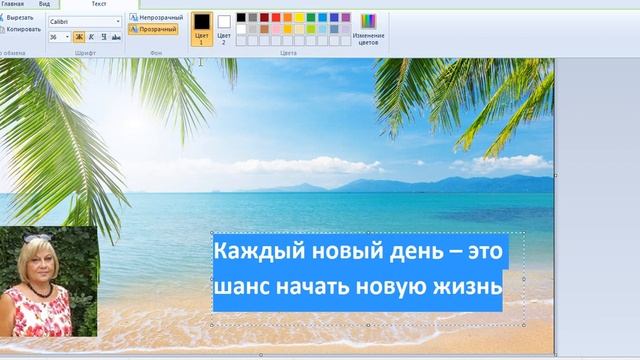The width and height of the screenshot is (640, 360).
Task: Click canvas bottom-edge resize handle
Action: 261,355
